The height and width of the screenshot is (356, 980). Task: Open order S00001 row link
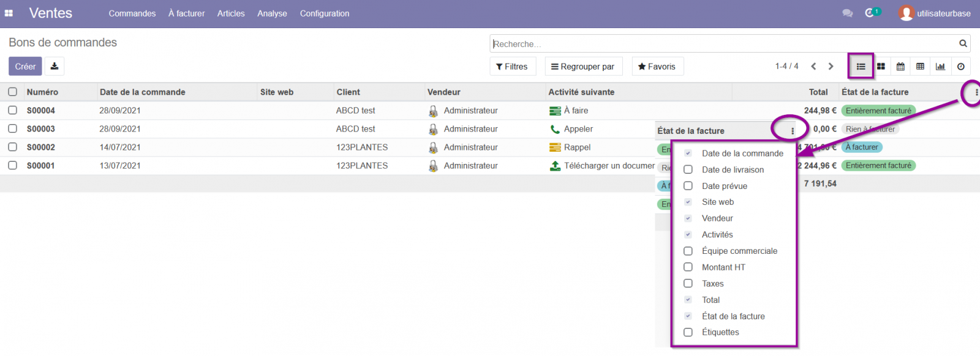tap(41, 165)
